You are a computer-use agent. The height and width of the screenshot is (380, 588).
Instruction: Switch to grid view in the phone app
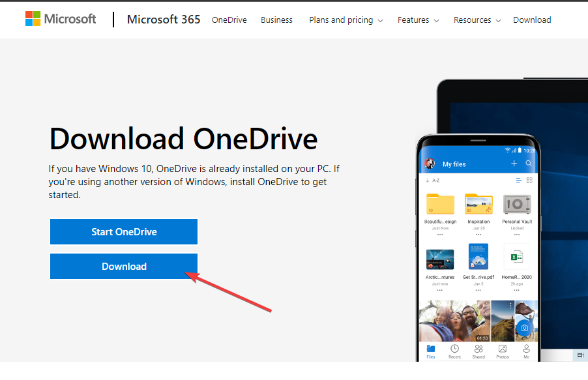pyautogui.click(x=529, y=181)
